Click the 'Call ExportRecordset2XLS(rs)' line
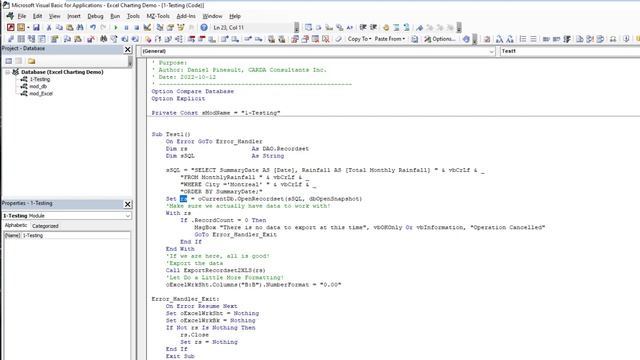This screenshot has height=360, width=640. click(216, 270)
